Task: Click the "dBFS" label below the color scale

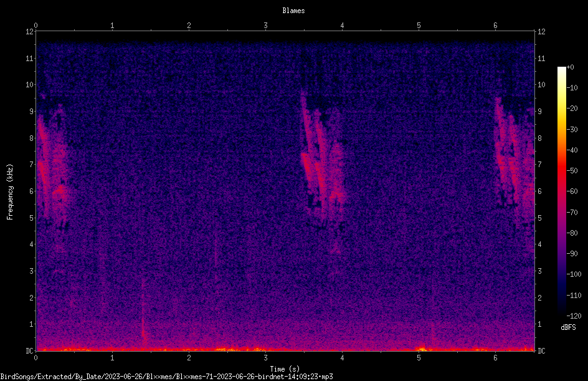Action: (568, 327)
